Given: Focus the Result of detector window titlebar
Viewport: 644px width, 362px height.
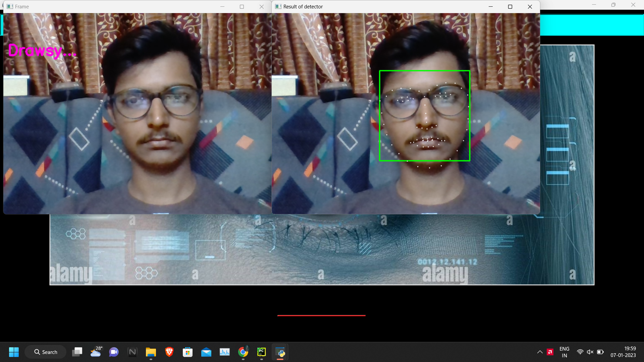Looking at the screenshot, I should [369, 6].
